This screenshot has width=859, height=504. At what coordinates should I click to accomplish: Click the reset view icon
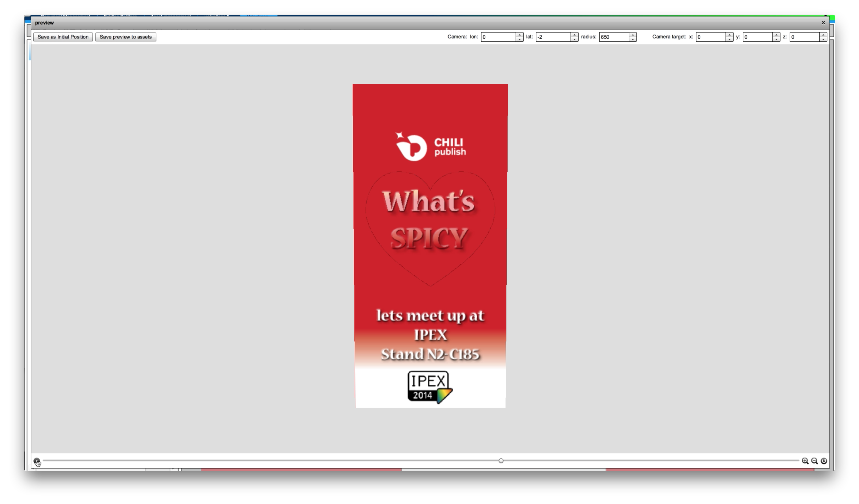[824, 461]
